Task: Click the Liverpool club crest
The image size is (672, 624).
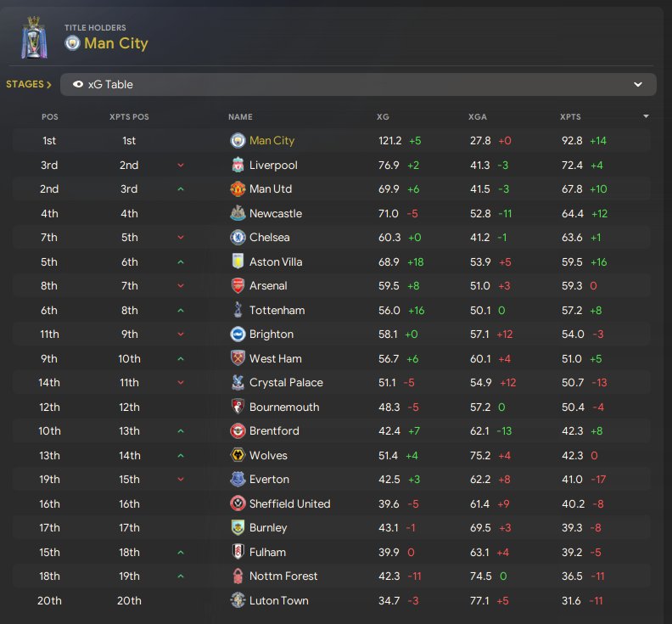Action: click(238, 165)
